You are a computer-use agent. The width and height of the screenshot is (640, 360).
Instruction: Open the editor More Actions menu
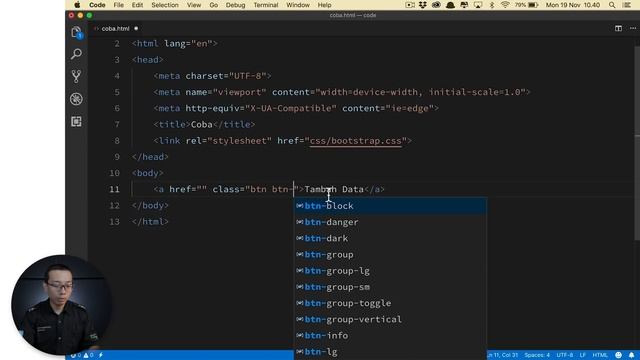(x=633, y=28)
